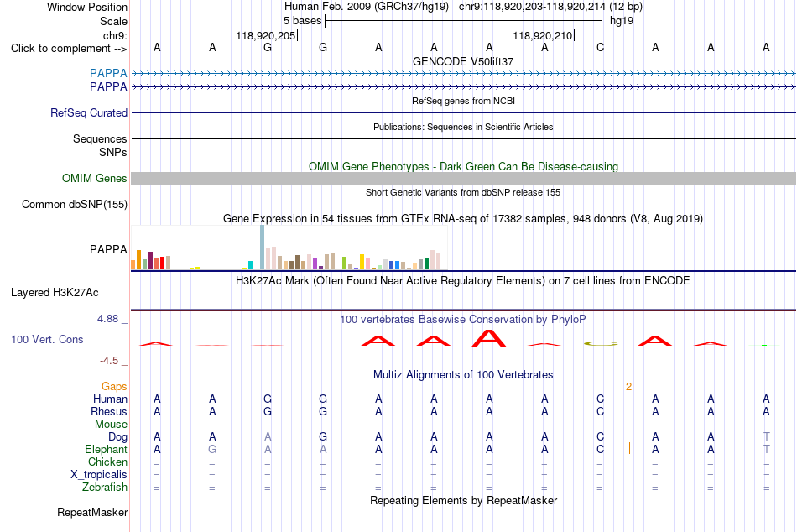797x532 pixels.
Task: Click the Elephant alignment row label
Action: point(106,449)
